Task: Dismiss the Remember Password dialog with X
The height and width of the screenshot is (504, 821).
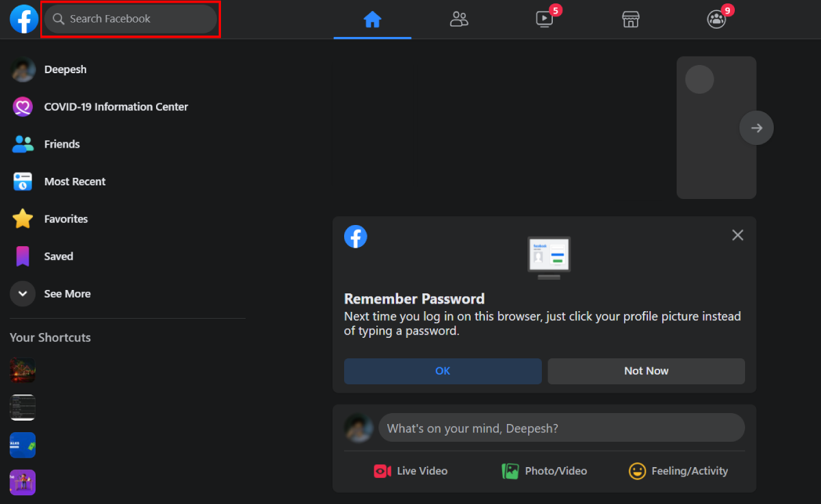Action: (738, 235)
